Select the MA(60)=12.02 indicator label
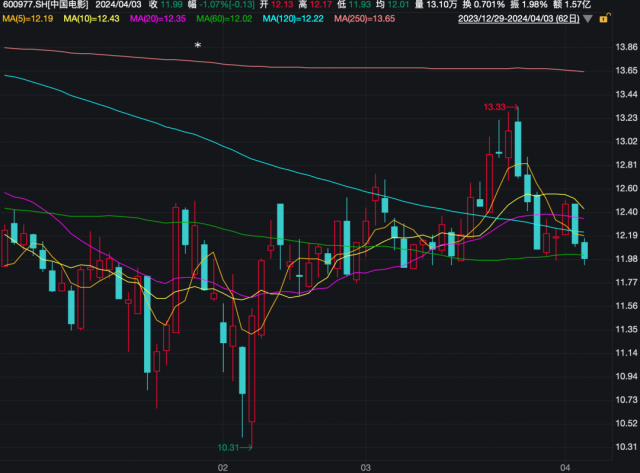Image resolution: width=640 pixels, height=473 pixels. point(224,19)
